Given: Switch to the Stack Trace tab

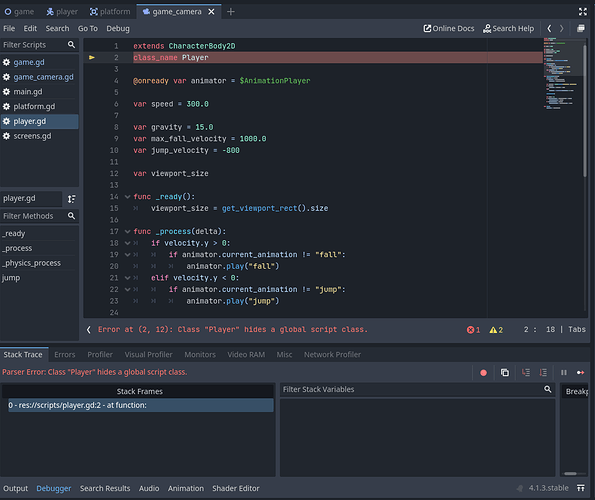Looking at the screenshot, I should click(23, 355).
